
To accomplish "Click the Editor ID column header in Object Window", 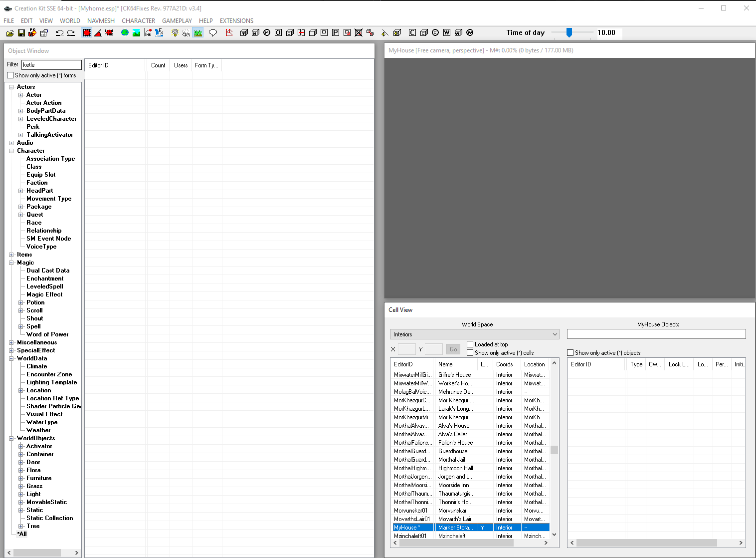I will tap(115, 65).
